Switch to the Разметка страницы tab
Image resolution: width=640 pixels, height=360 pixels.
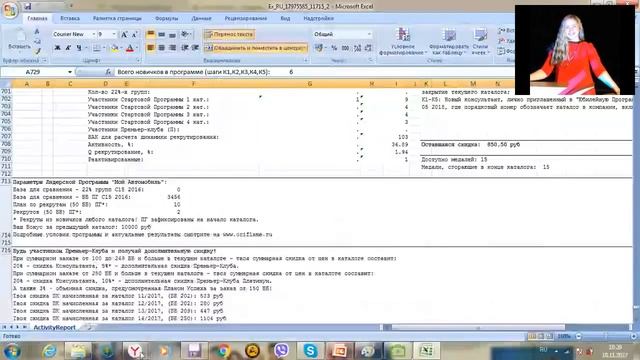(x=117, y=18)
